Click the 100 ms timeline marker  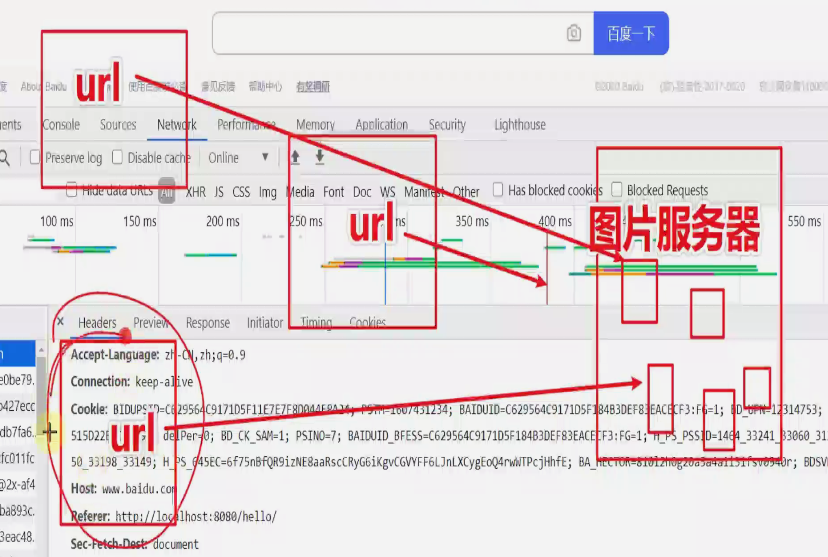(57, 221)
